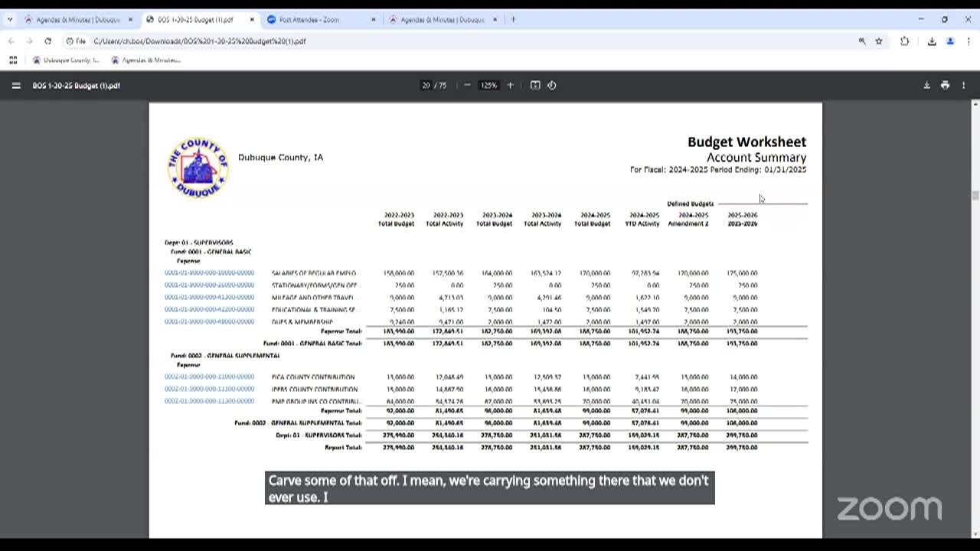Click the PDF file name in the toolbar
The height and width of the screenshot is (551, 980).
pos(76,86)
